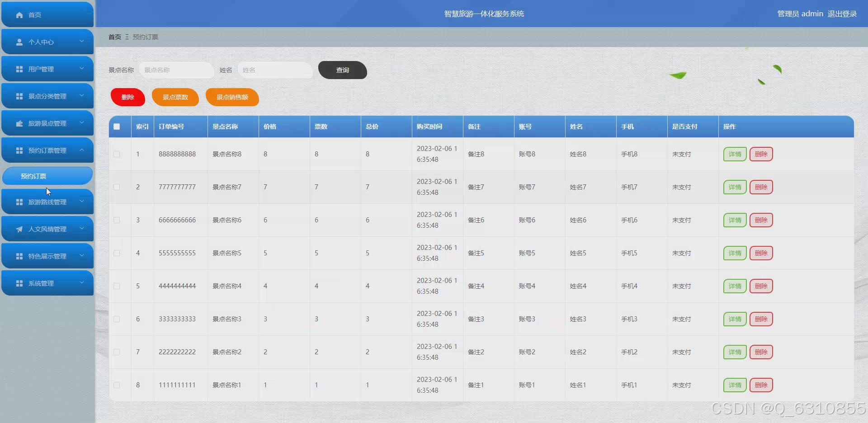
Task: Focus the 姓名 search input
Action: click(x=275, y=70)
